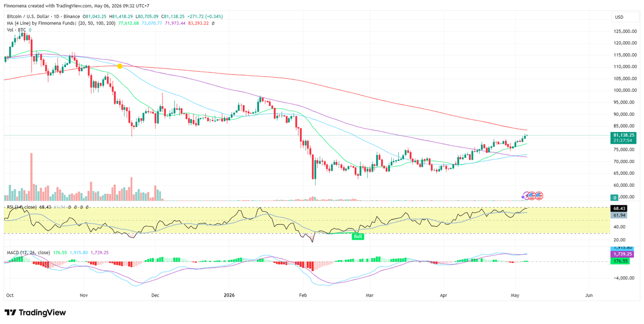Click the USD currency label on price axis
This screenshot has width=644, height=324.
pos(619,17)
